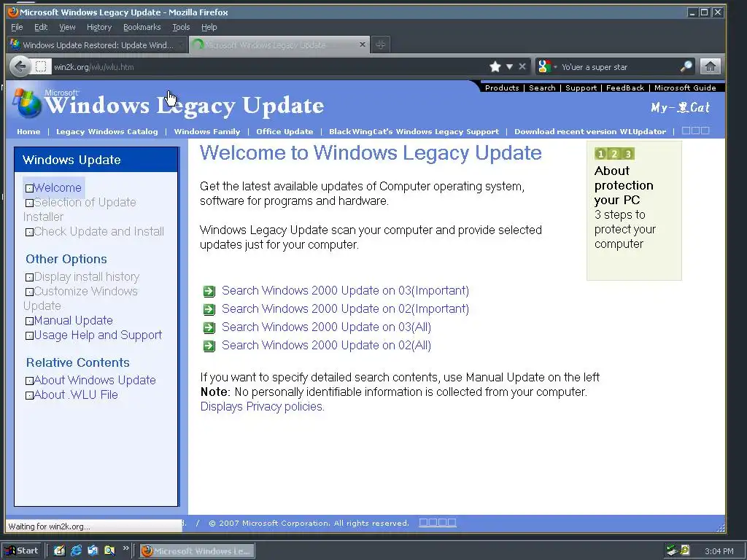This screenshot has width=747, height=560.
Task: Expand the Selection of Update Installer box
Action: [x=29, y=203]
